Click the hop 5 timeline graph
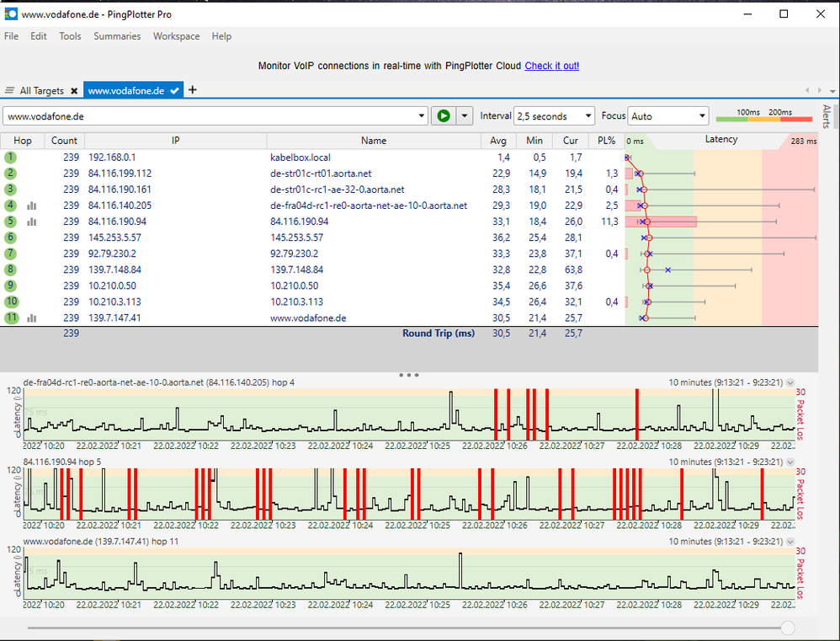This screenshot has width=840, height=641. pyautogui.click(x=409, y=493)
